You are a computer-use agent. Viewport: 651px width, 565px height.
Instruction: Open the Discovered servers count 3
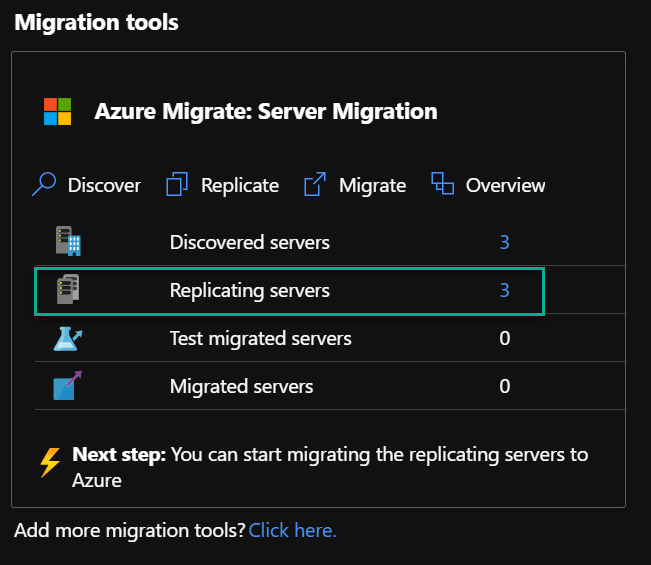(x=504, y=242)
